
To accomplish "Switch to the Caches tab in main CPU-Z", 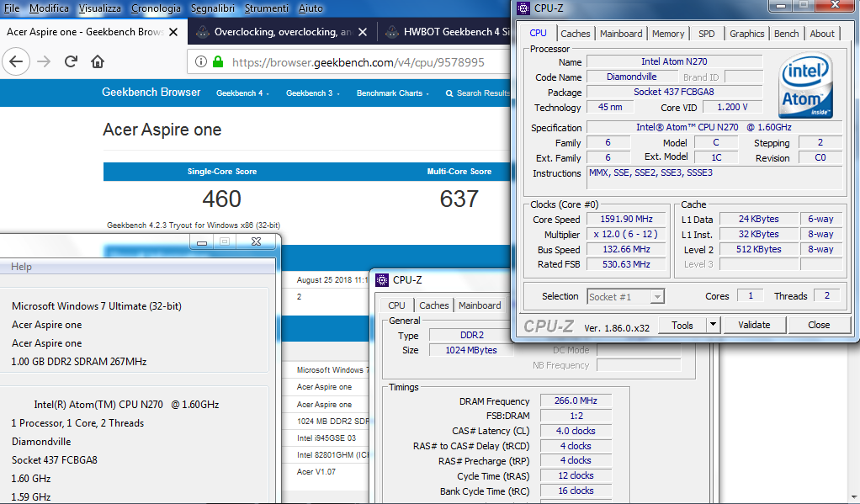I will pos(576,34).
